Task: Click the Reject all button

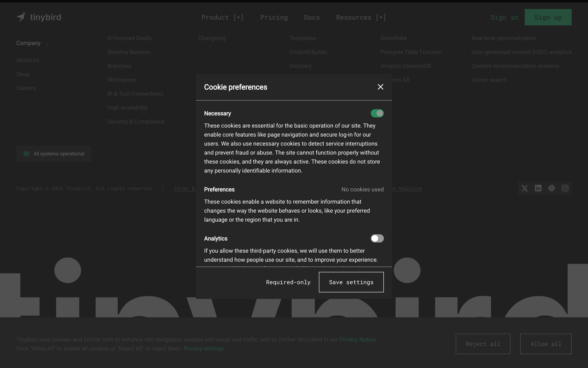Action: tap(483, 344)
